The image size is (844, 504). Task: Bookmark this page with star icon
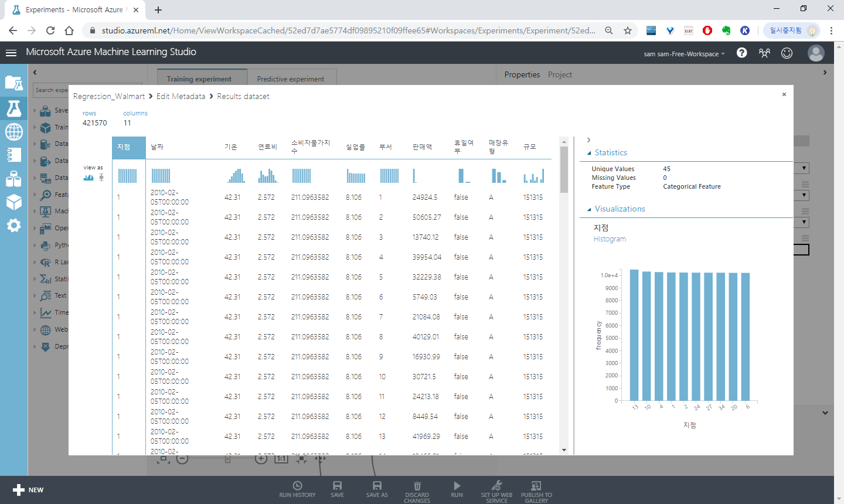[628, 30]
